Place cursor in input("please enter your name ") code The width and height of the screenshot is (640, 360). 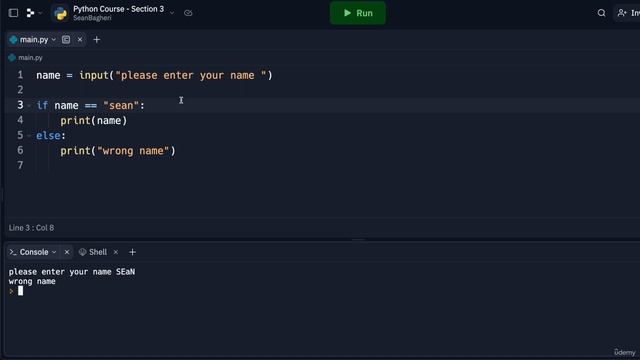pos(176,75)
